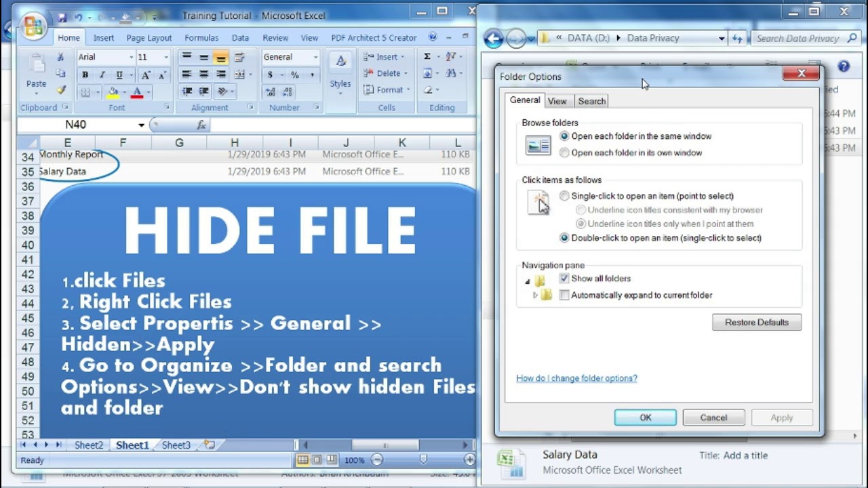Viewport: 868px width, 488px height.
Task: Expand the Name Box dropdown arrow
Action: 141,125
